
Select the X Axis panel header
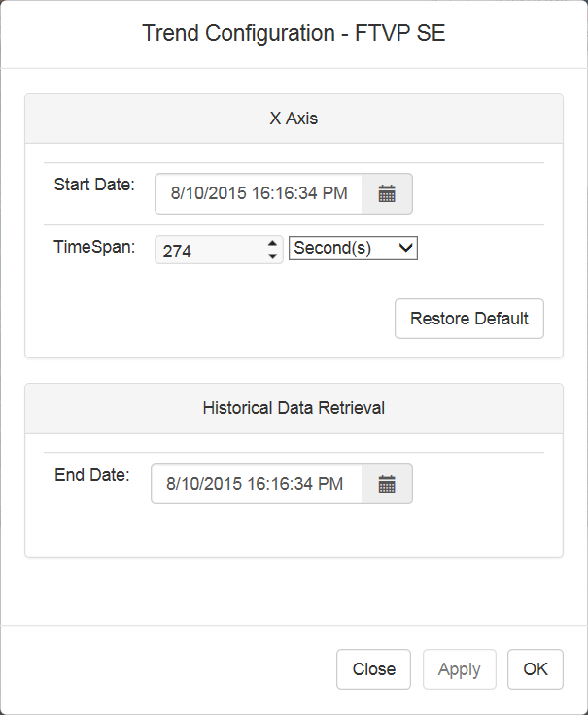pyautogui.click(x=294, y=119)
